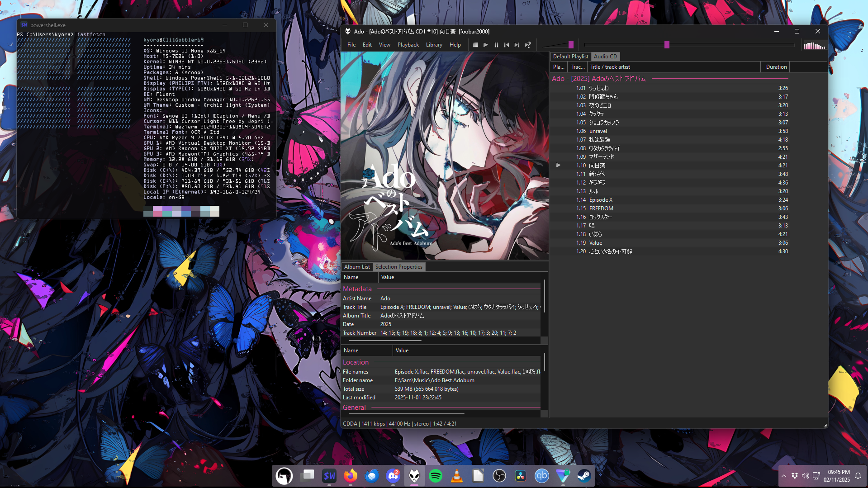Click the Start button on the taskbar
The image size is (868, 488).
284,476
